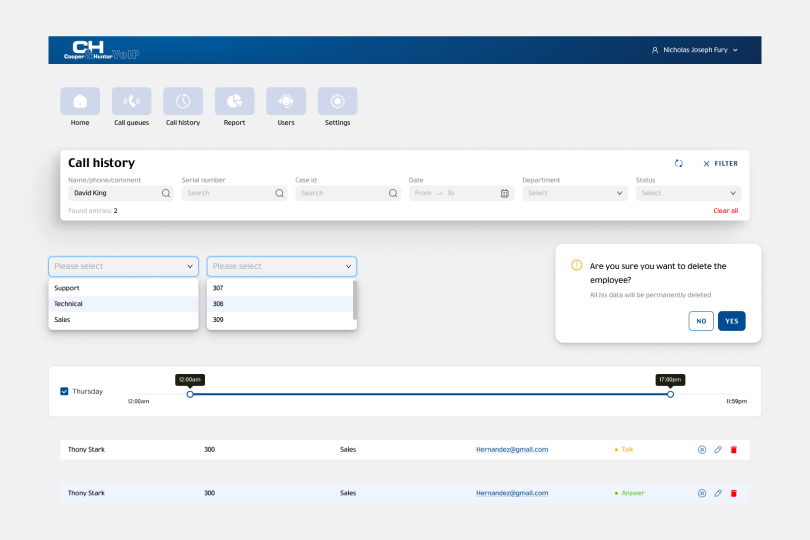The image size is (810, 540).
Task: Open the Call queues icon
Action: [132, 101]
